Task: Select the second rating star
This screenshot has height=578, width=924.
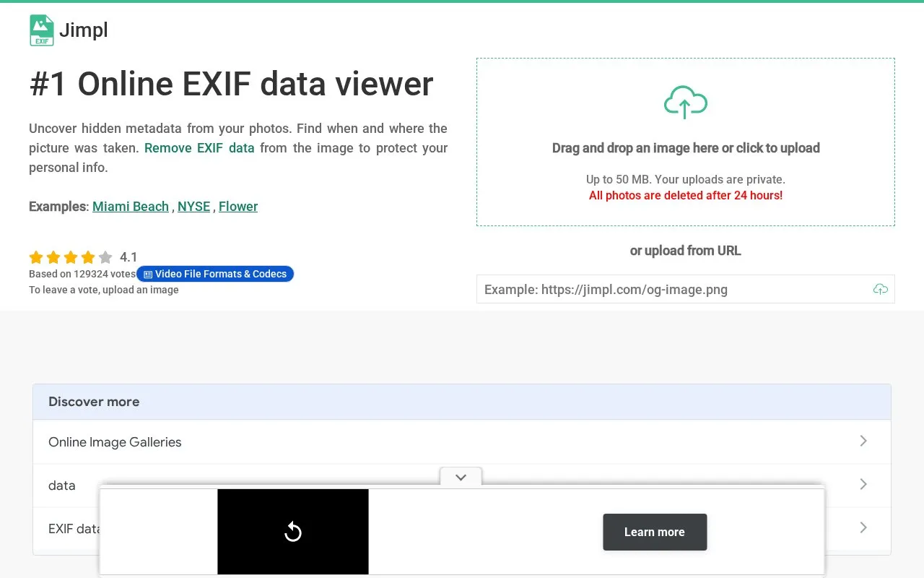Action: (x=53, y=257)
